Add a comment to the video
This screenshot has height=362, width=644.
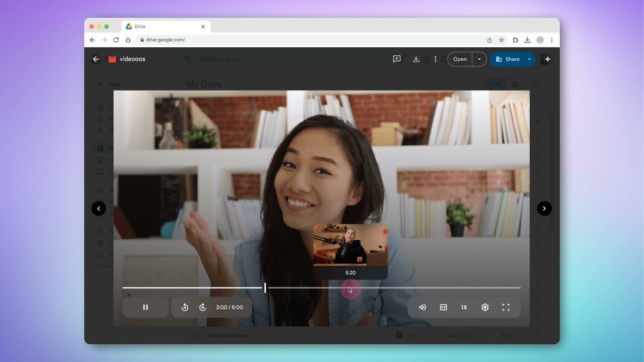pos(397,59)
